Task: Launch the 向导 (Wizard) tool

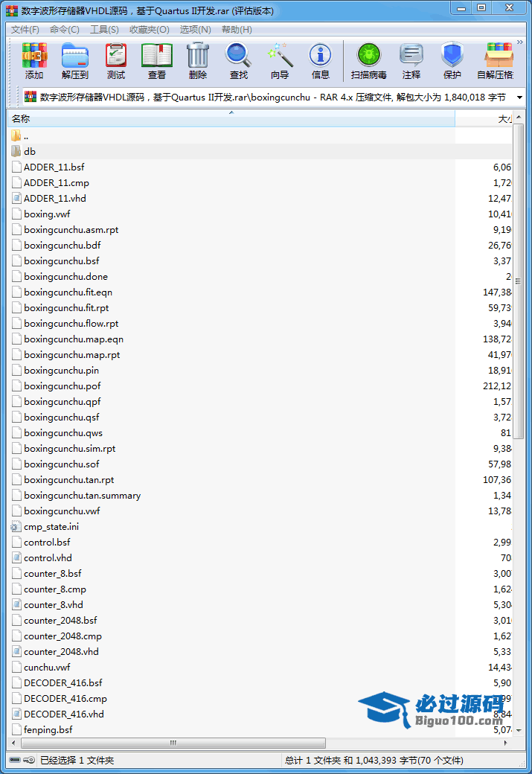Action: click(280, 61)
